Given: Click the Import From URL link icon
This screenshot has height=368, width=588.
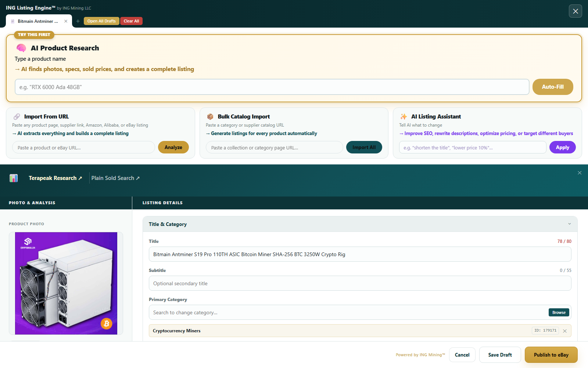Looking at the screenshot, I should pyautogui.click(x=17, y=117).
